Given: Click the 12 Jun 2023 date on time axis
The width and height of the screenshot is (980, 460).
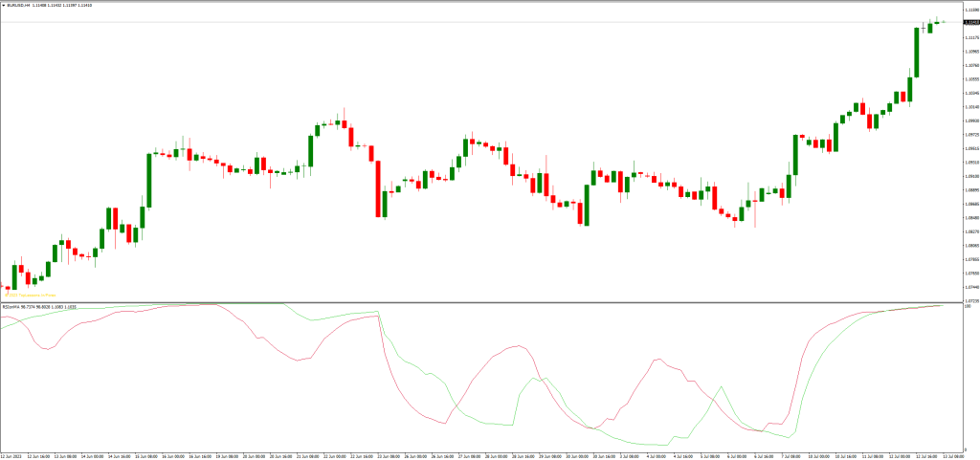Looking at the screenshot, I should (x=13, y=454).
